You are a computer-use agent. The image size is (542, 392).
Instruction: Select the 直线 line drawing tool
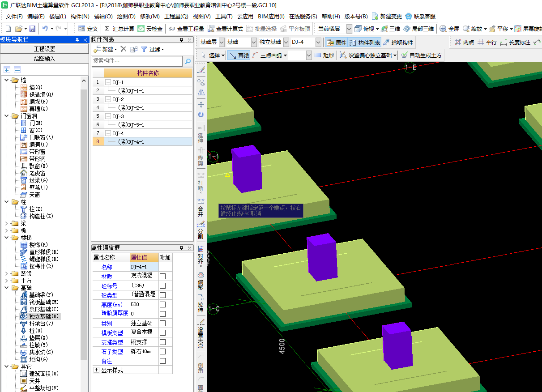(239, 55)
